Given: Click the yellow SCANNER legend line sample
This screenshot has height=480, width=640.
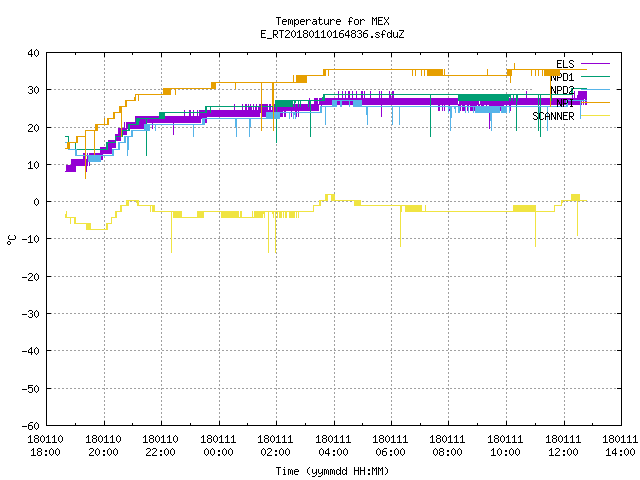Looking at the screenshot, I should (x=595, y=116).
